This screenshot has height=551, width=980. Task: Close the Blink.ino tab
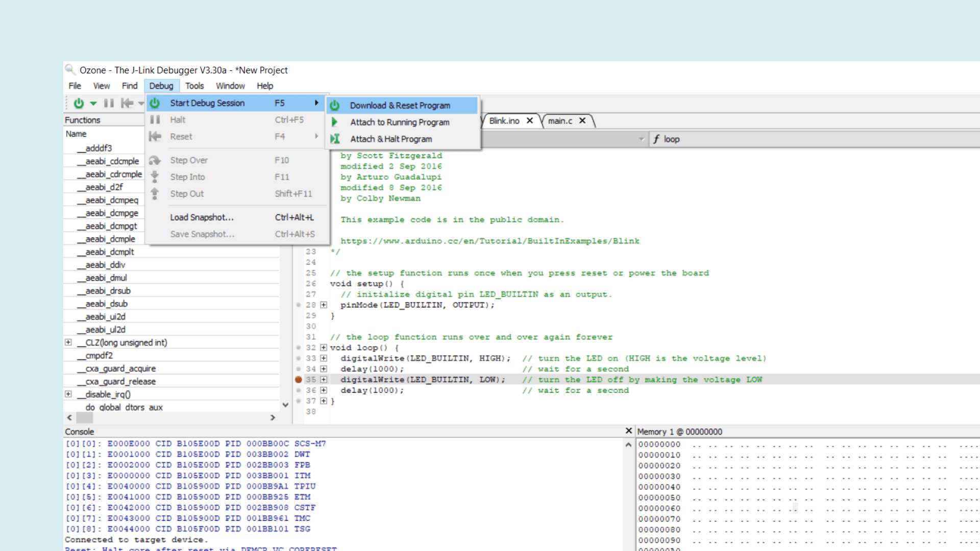click(x=529, y=121)
